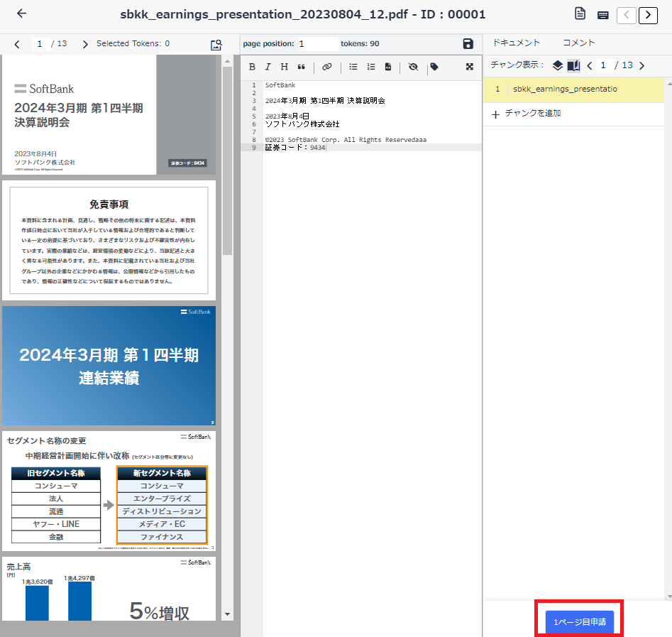
Task: Select セグメント名称の変更 slide thumbnail
Action: tap(109, 491)
